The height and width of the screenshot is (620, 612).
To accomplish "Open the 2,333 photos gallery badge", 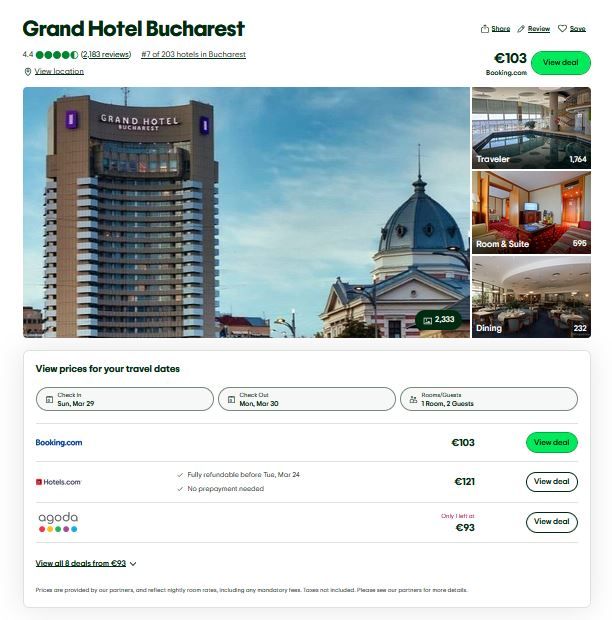I will (x=438, y=319).
